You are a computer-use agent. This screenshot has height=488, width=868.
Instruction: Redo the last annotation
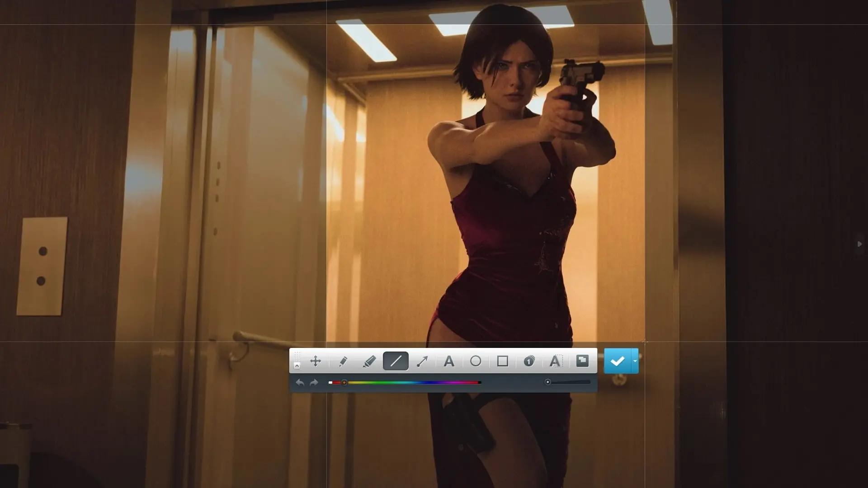[x=314, y=383]
